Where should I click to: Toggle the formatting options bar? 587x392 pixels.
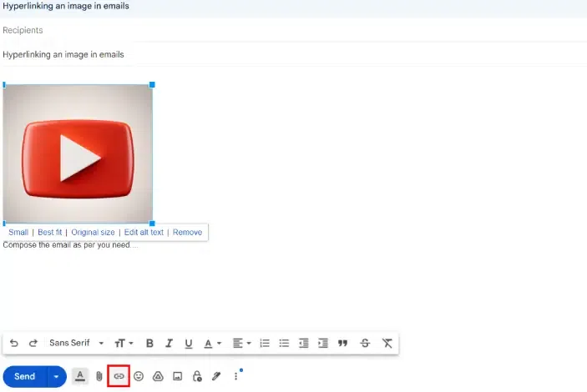tap(79, 376)
